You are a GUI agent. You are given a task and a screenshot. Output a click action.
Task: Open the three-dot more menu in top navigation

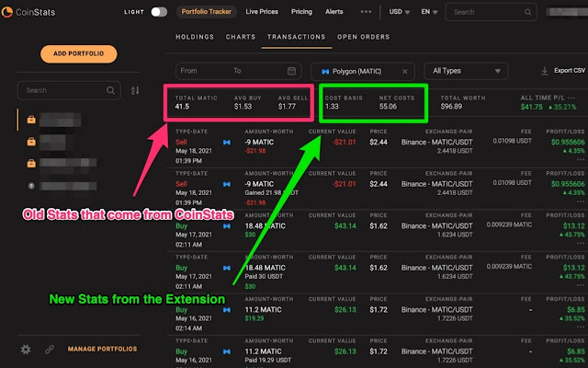point(366,12)
